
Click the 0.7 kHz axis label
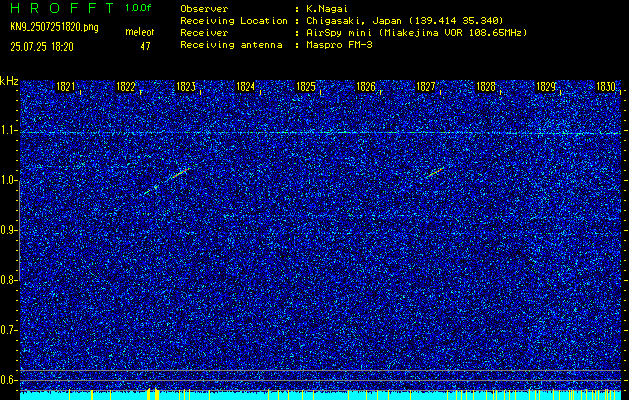8,330
